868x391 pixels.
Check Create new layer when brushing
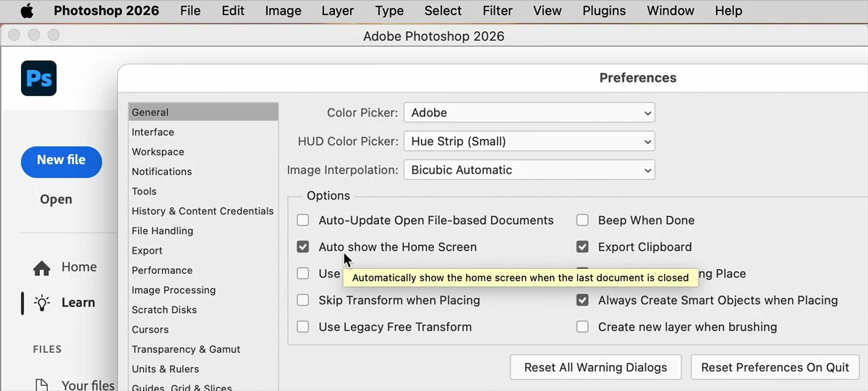point(582,327)
